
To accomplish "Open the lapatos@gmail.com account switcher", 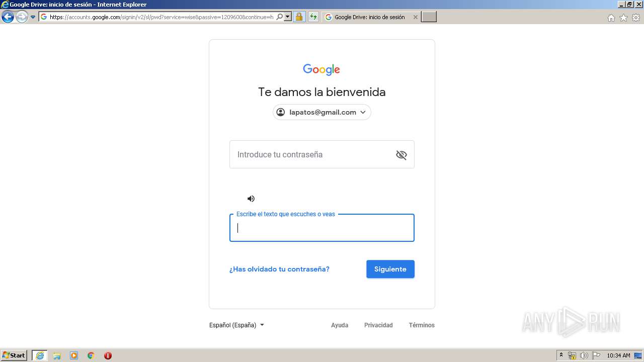I will (322, 112).
